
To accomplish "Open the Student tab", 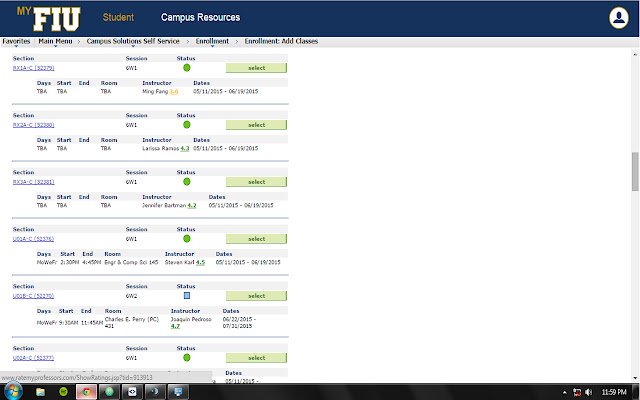I will point(118,17).
